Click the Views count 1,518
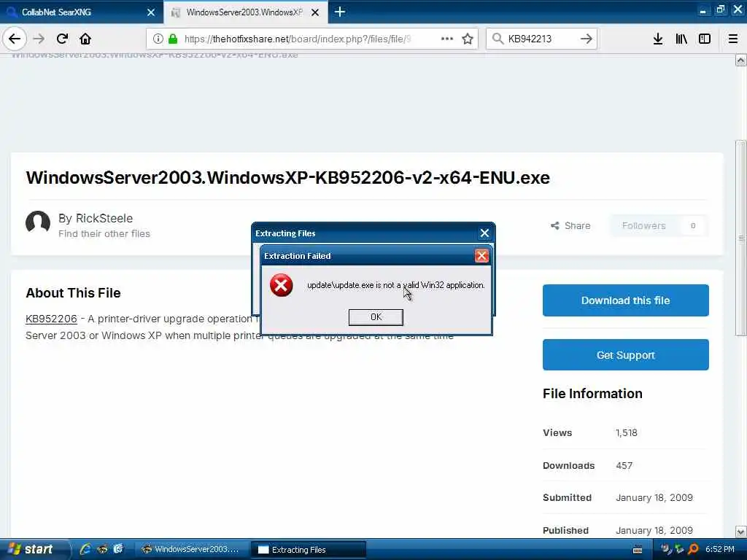The height and width of the screenshot is (560, 747). click(x=626, y=432)
